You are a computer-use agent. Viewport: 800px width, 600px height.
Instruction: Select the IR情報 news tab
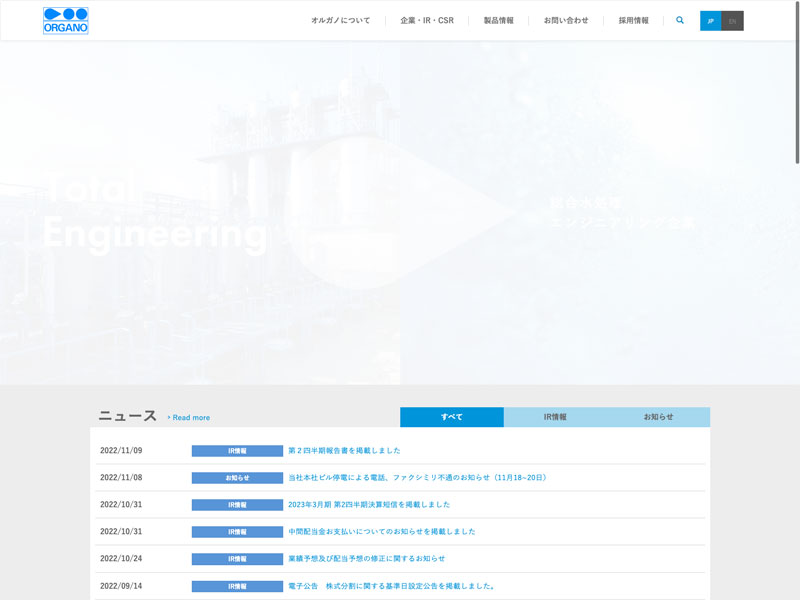555,417
